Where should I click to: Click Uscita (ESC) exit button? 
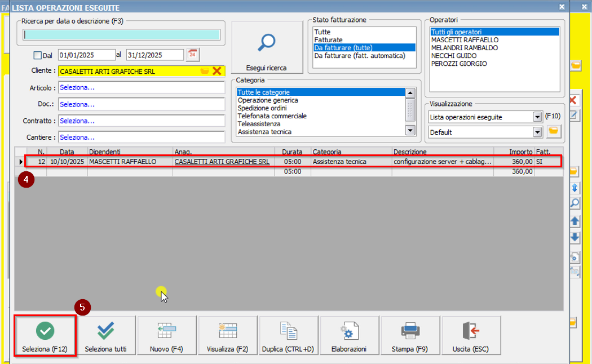pos(471,336)
